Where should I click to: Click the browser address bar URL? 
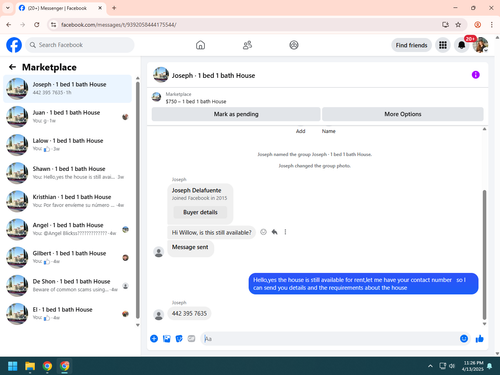(x=119, y=25)
